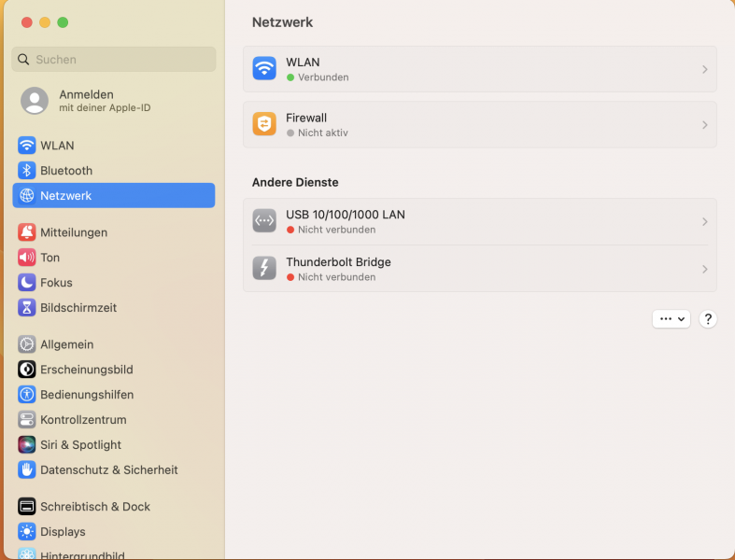The width and height of the screenshot is (735, 560).
Task: Go to Displays in sidebar
Action: click(63, 532)
